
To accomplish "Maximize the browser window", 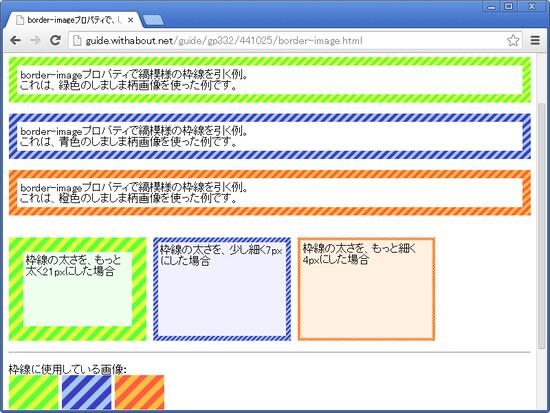I will click(509, 6).
